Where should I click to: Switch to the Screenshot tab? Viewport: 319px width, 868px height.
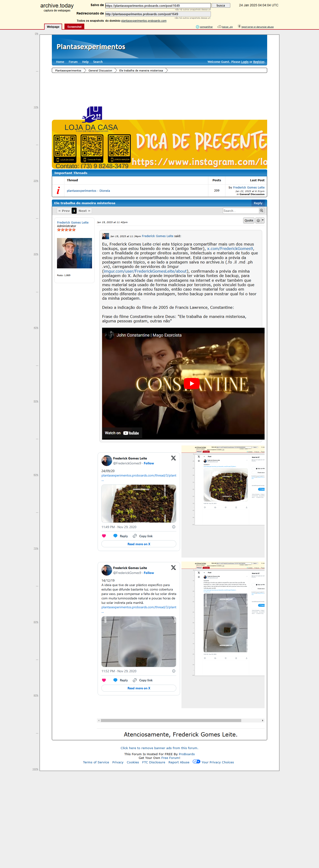[x=74, y=27]
